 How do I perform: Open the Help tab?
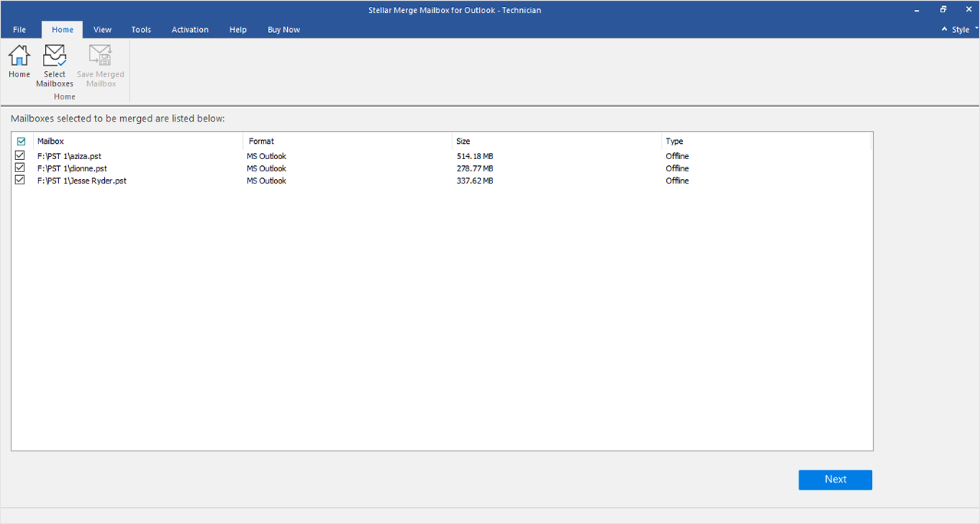(x=238, y=30)
